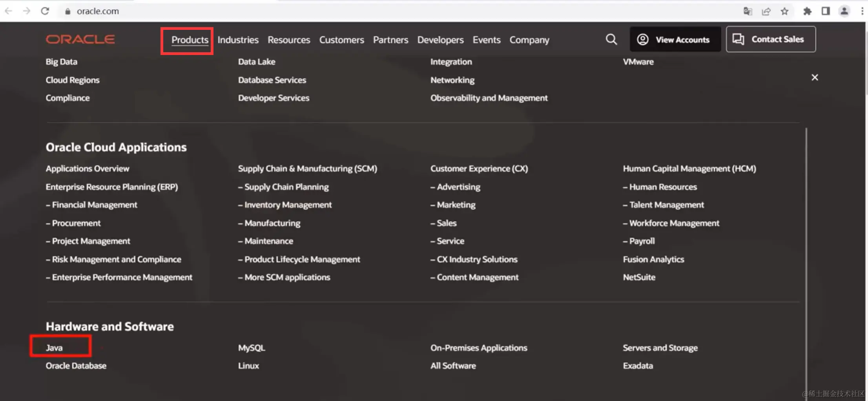868x401 pixels.
Task: Click the browser forward arrow
Action: [x=26, y=11]
